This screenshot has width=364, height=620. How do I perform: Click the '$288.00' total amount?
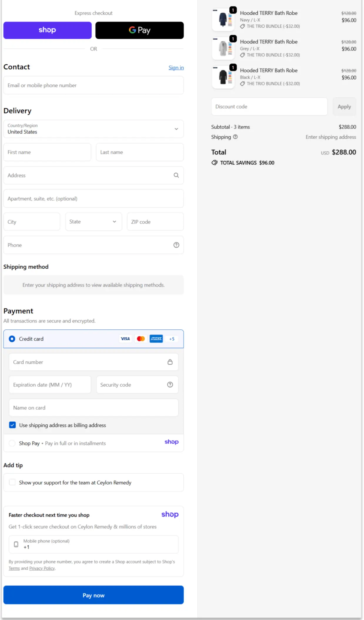pyautogui.click(x=344, y=152)
